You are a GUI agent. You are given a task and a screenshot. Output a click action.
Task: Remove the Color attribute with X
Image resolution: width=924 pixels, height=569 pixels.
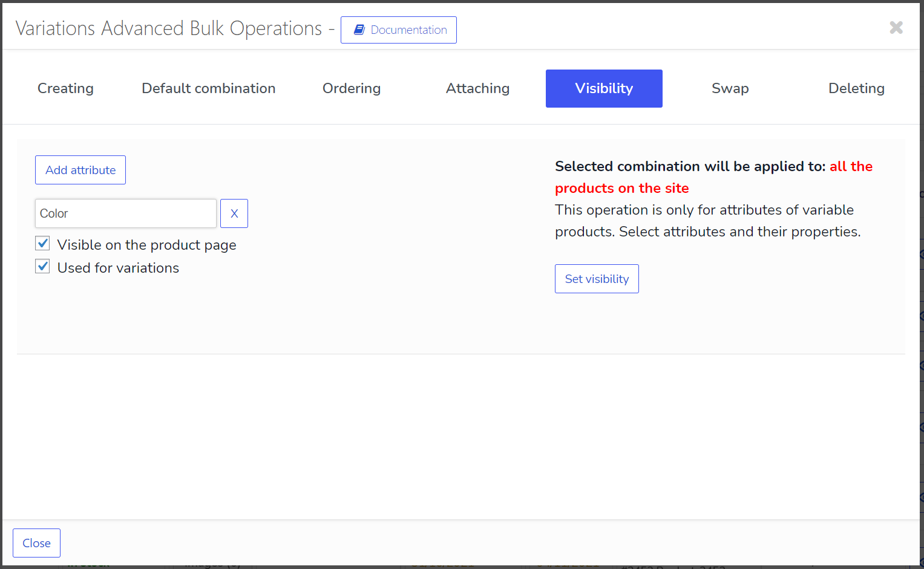click(234, 213)
